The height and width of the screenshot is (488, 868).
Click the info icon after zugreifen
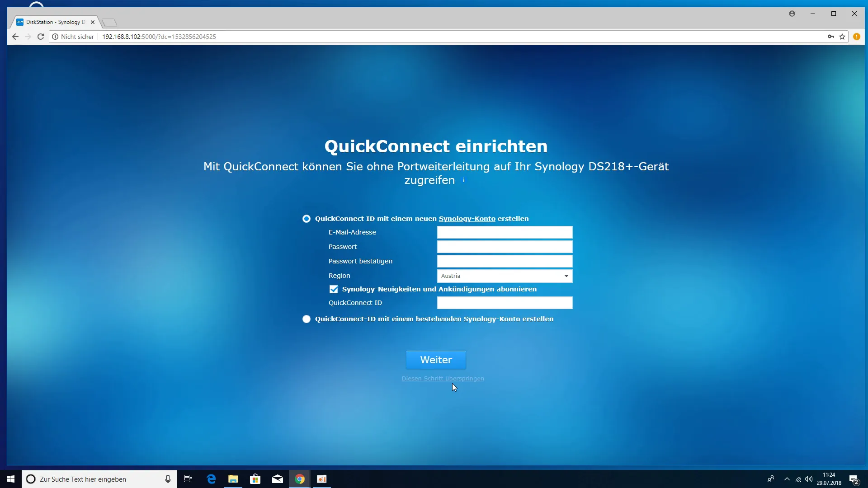click(x=463, y=180)
